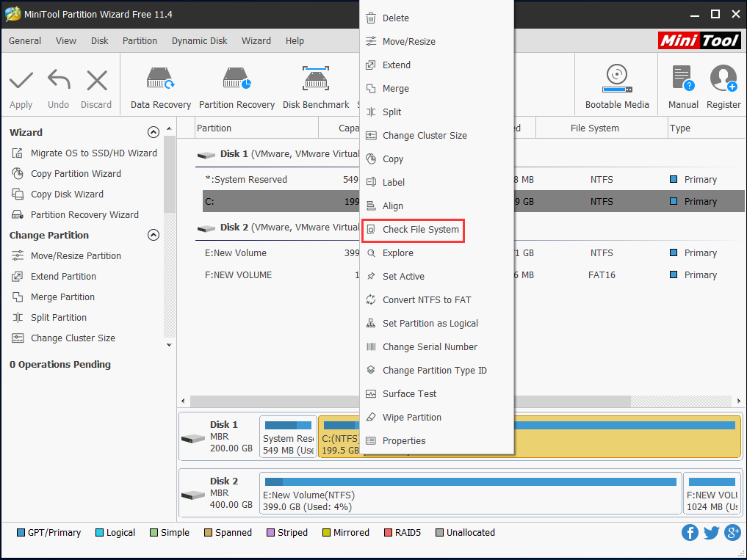
Task: Collapse the Change Partition section
Action: 154,235
